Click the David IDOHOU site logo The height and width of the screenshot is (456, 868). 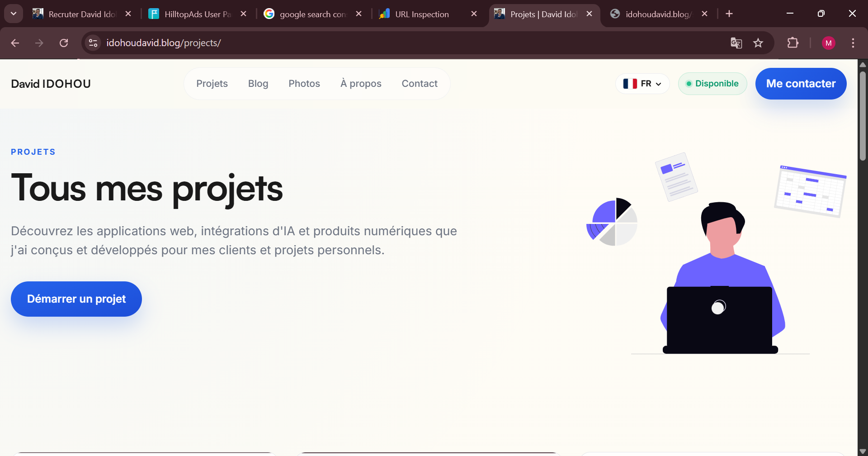51,84
